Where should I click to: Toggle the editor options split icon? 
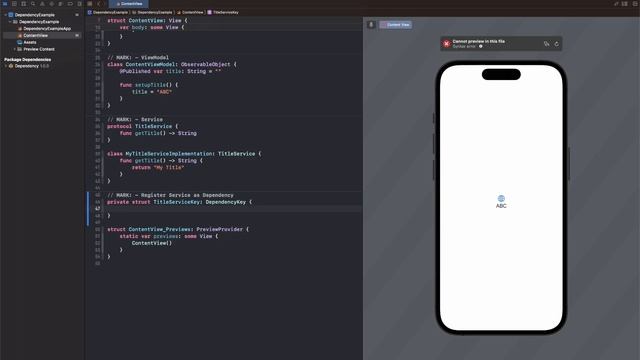(625, 4)
